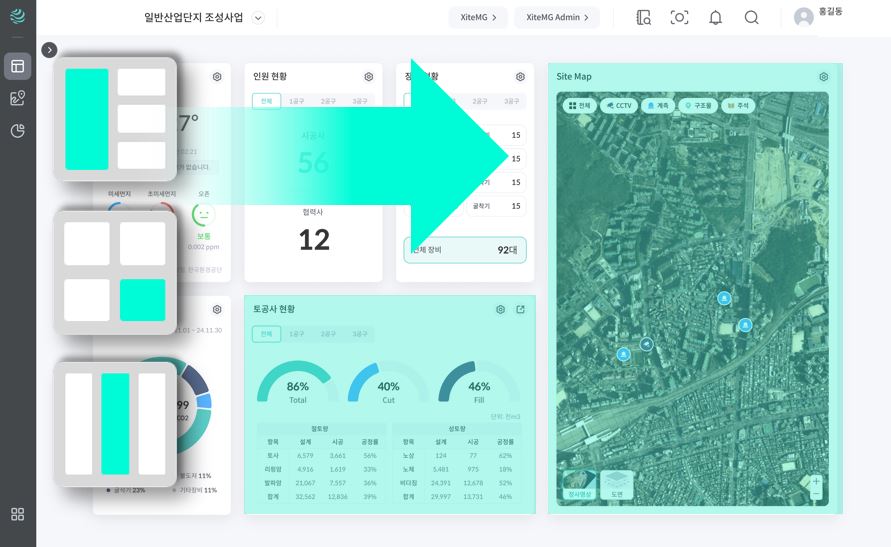The width and height of the screenshot is (891, 547).
Task: Toggle 주석 filter chip on Site Map
Action: click(738, 106)
